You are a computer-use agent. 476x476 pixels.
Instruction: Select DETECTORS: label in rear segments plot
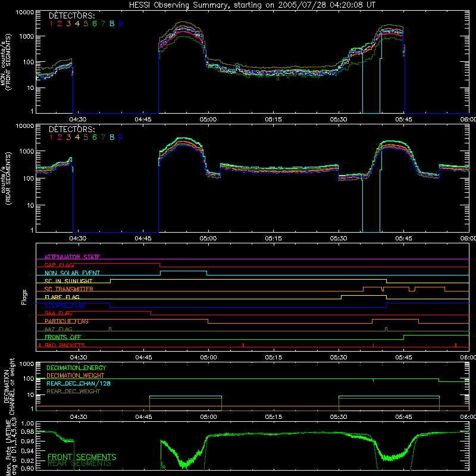coord(72,129)
